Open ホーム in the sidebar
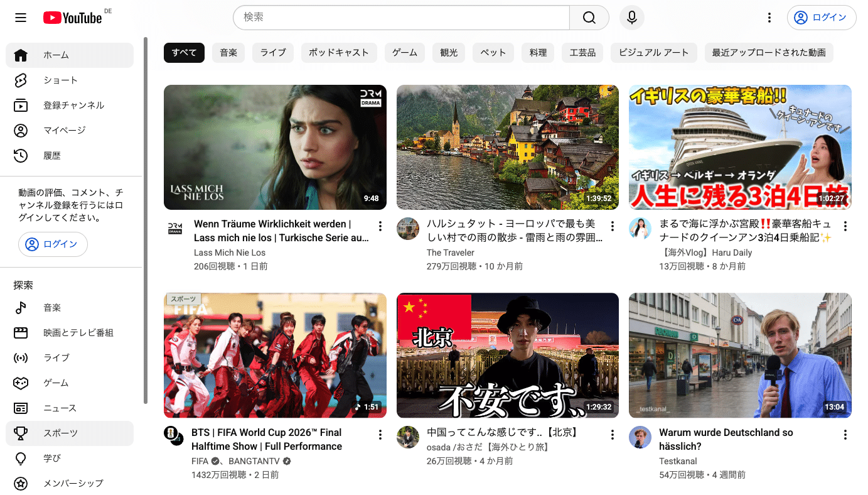Screen dimensions: 868x495 click(x=70, y=55)
